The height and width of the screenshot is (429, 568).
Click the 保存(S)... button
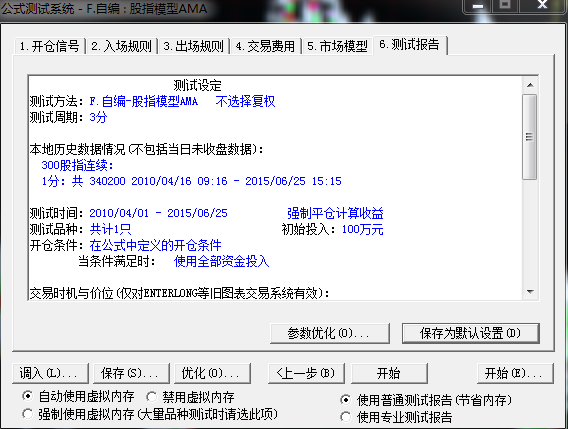pos(131,373)
